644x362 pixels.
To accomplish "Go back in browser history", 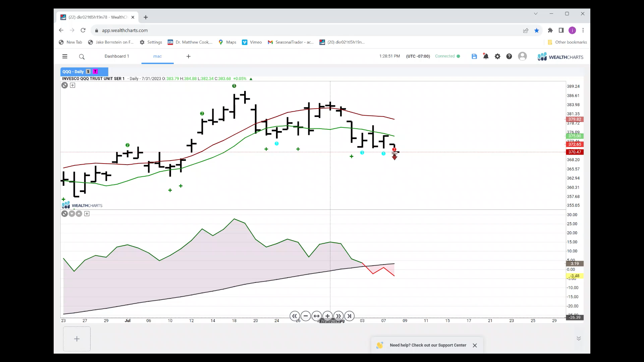I will point(61,30).
